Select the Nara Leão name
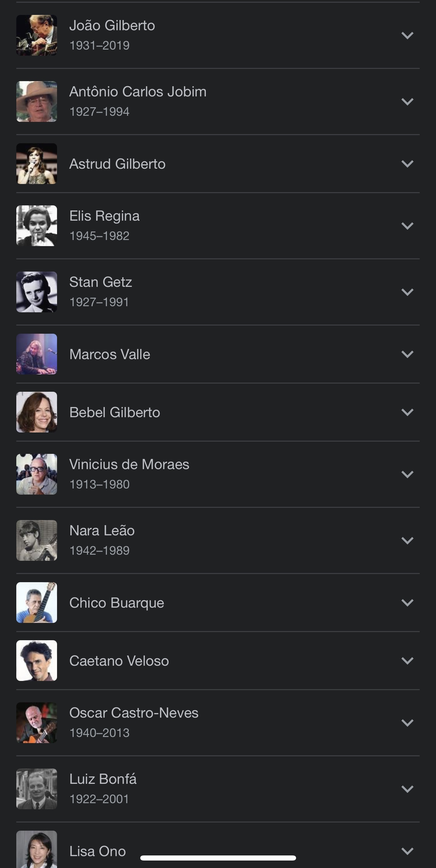The width and height of the screenshot is (436, 868). [102, 531]
